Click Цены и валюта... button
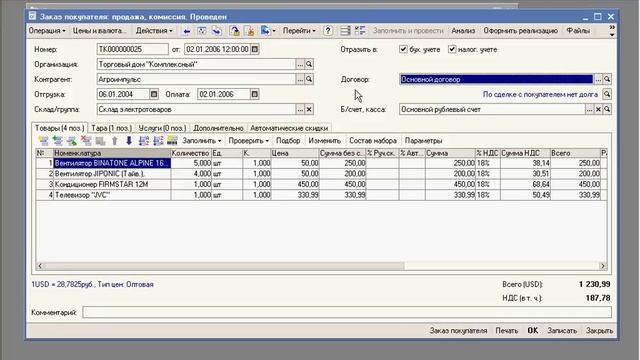Image resolution: width=640 pixels, height=360 pixels. pos(100,31)
